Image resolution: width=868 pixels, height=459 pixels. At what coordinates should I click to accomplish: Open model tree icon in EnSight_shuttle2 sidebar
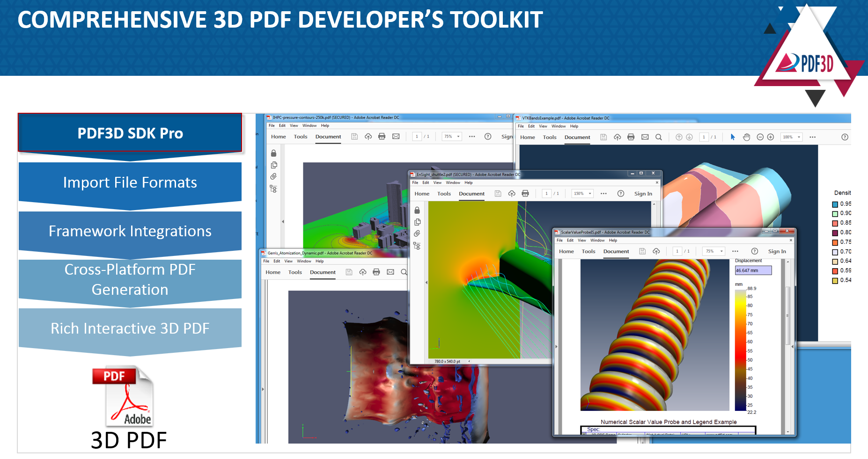point(417,246)
